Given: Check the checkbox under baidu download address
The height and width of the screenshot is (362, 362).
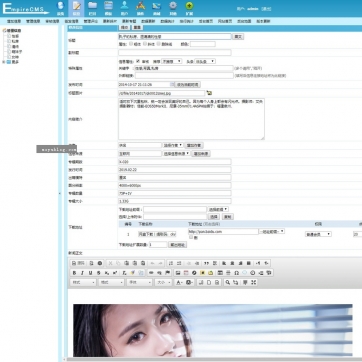Looking at the screenshot, I should click(x=191, y=237).
